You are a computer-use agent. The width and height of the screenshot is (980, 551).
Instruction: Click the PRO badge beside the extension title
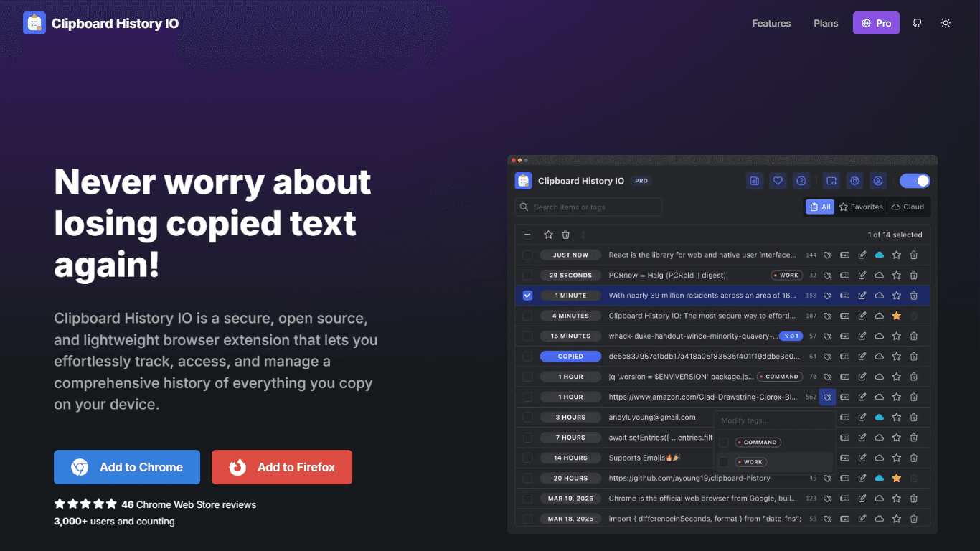click(x=641, y=181)
